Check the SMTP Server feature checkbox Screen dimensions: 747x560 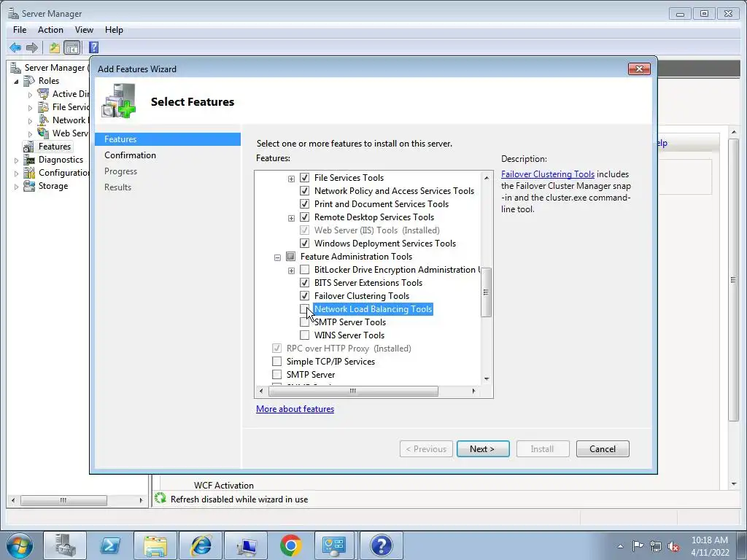tap(276, 375)
